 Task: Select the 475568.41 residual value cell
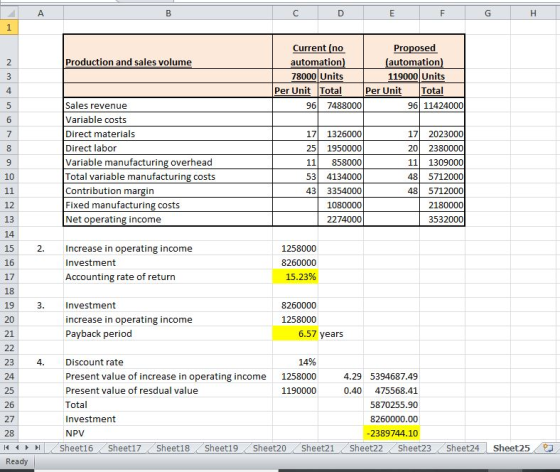point(391,391)
